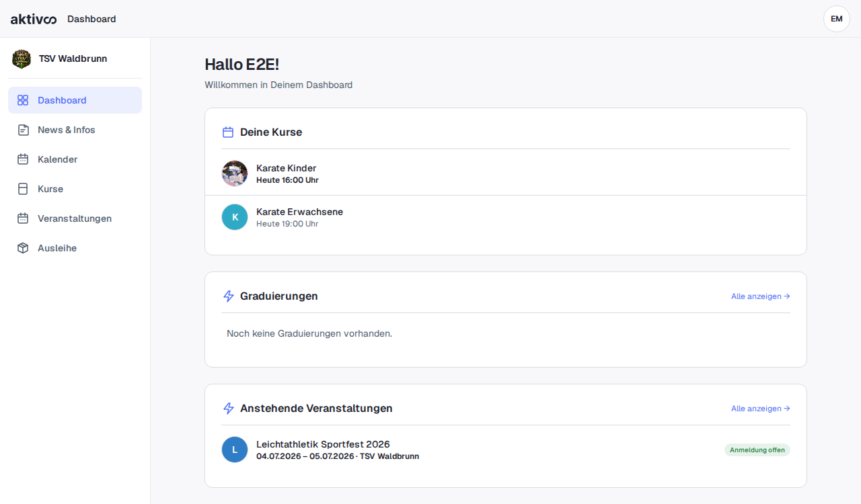This screenshot has height=504, width=861.
Task: Open Leichtathletik Sportfest 2026 event
Action: [506, 450]
